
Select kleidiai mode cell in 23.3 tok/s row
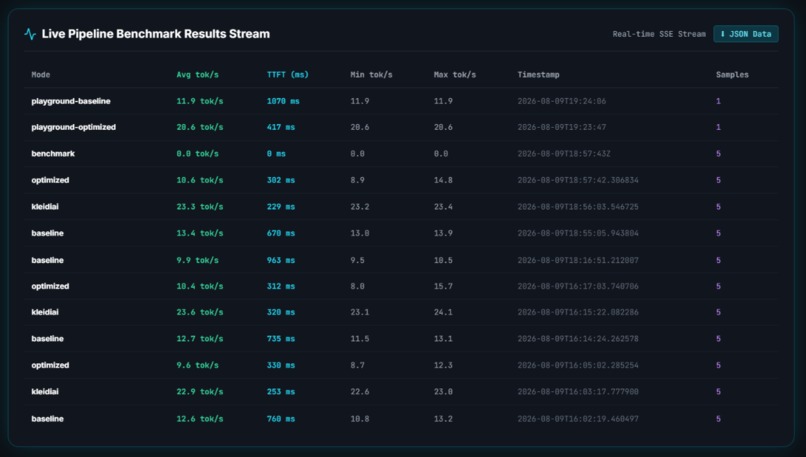45,207
